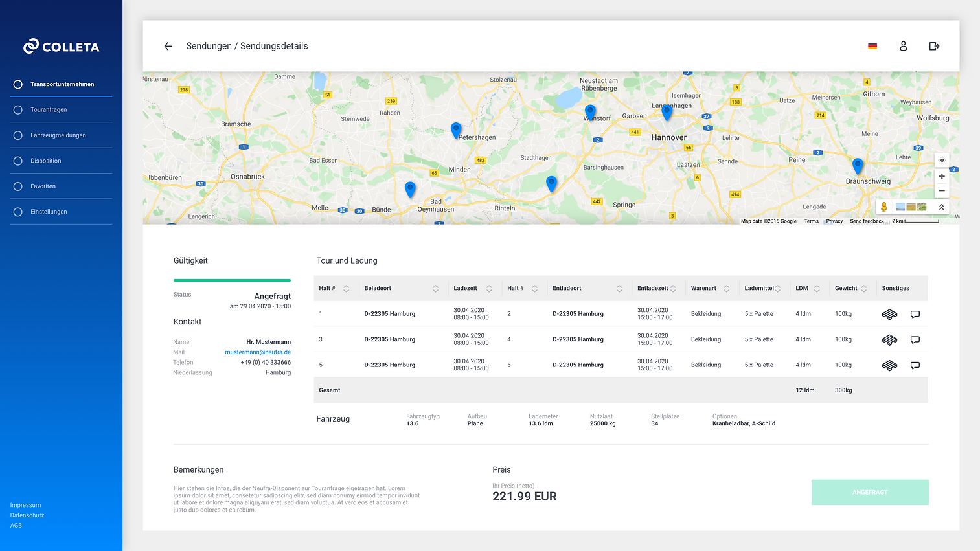Click the map Privacy link
The image size is (980, 551).
pyautogui.click(x=834, y=221)
